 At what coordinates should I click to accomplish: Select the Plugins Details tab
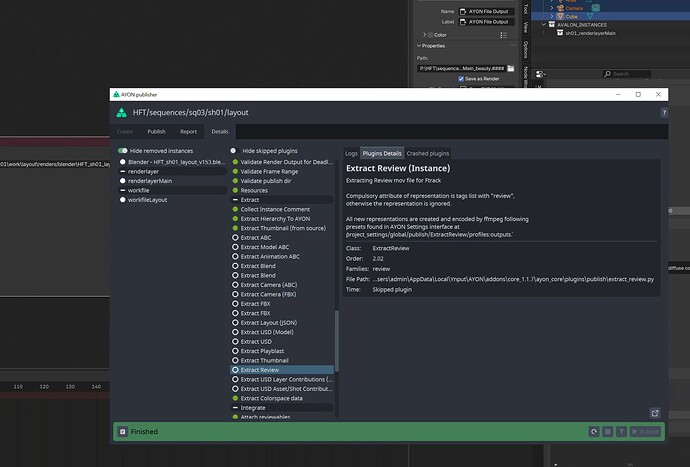pos(382,153)
